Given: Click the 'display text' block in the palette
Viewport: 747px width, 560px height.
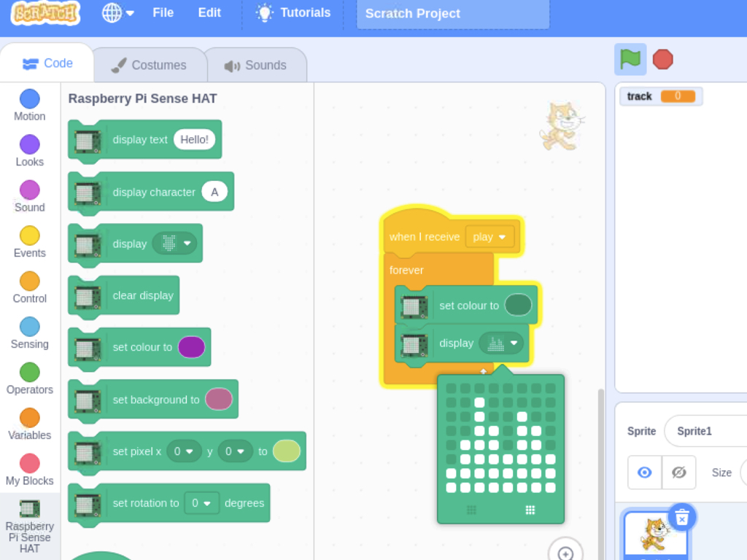Looking at the screenshot, I should (x=139, y=139).
